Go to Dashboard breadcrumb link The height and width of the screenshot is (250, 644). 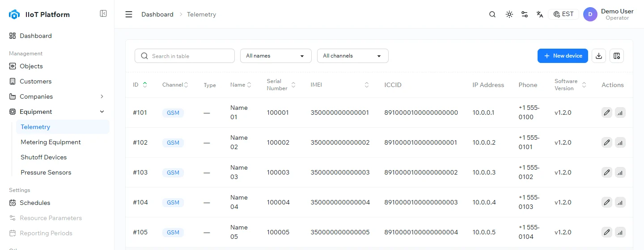157,14
